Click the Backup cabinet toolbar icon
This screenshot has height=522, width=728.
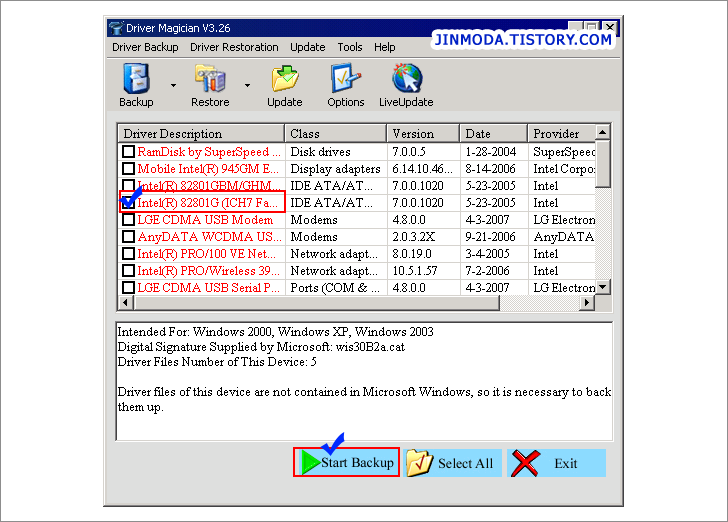136,78
